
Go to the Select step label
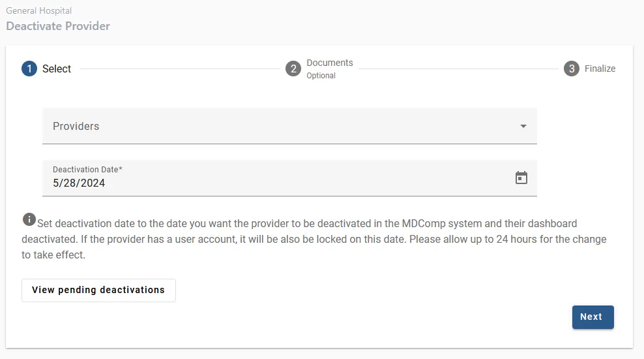[57, 69]
